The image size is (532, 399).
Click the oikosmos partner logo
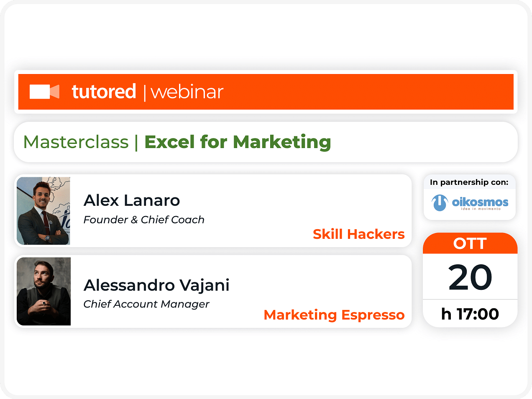(470, 203)
